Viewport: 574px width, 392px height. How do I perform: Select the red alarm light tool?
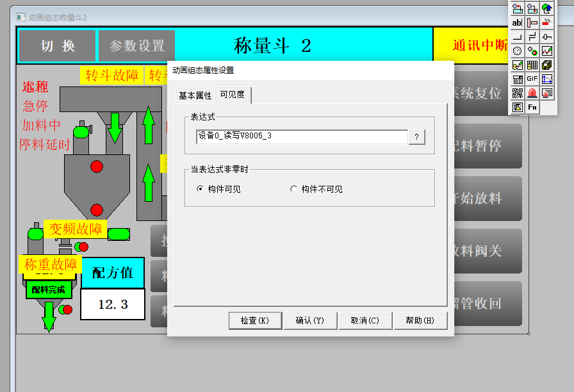(x=532, y=93)
